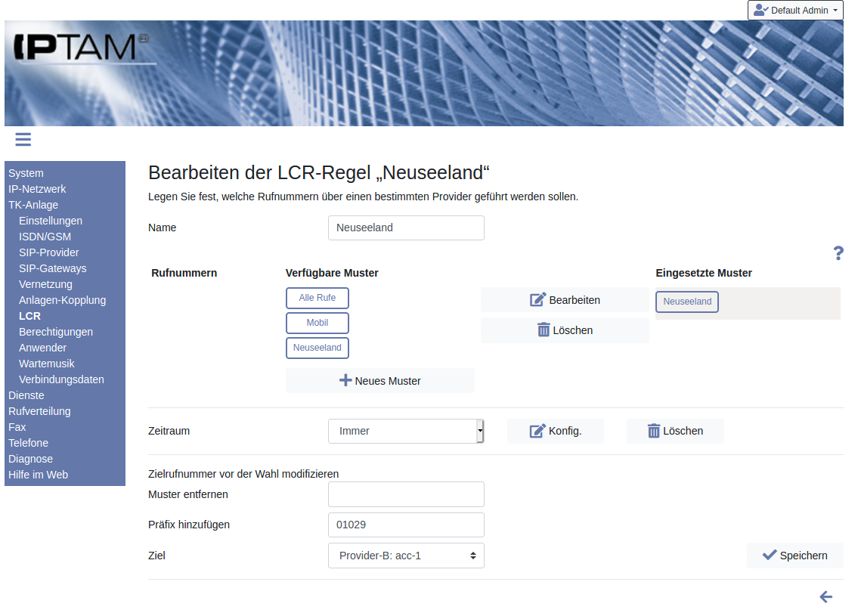Expand the Zeitraum dropdown showing Immer
Image resolution: width=858 pixels, height=616 pixels.
coord(406,431)
